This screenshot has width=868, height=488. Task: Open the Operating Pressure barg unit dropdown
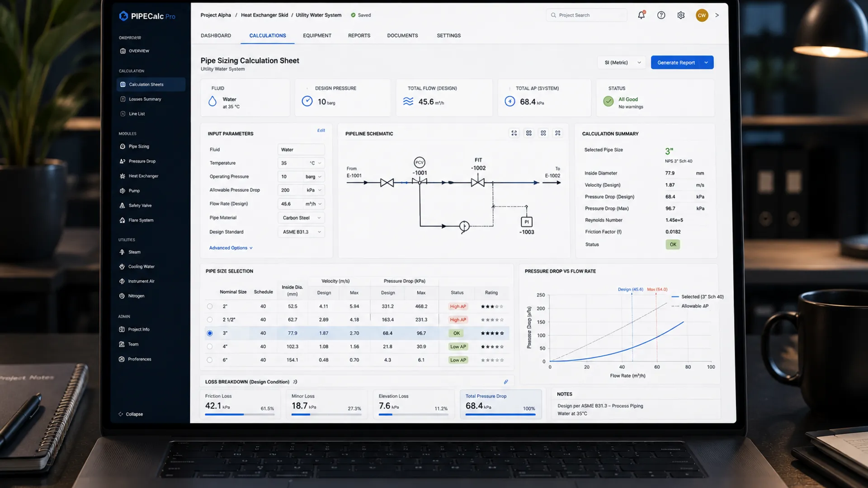[x=313, y=177]
